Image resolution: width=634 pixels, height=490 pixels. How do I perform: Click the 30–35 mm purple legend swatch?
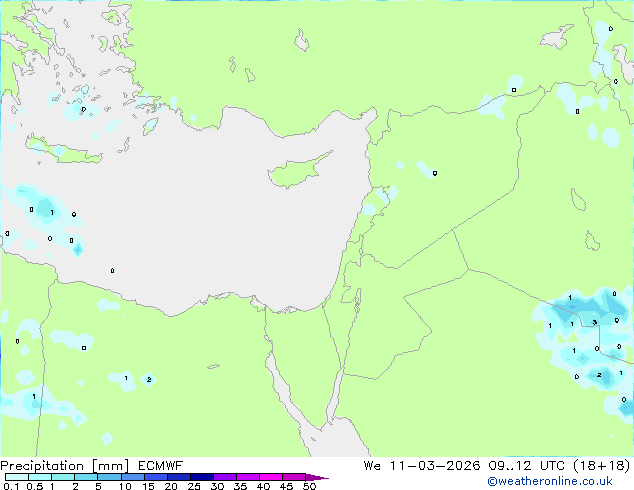coord(224,477)
